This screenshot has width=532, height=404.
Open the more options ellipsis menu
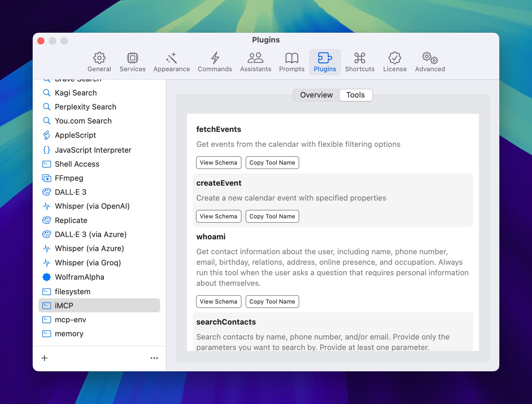click(x=154, y=358)
